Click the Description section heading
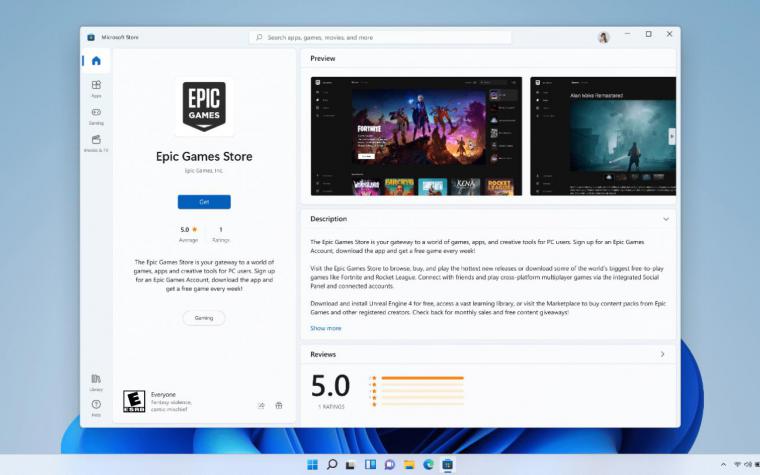 (329, 219)
